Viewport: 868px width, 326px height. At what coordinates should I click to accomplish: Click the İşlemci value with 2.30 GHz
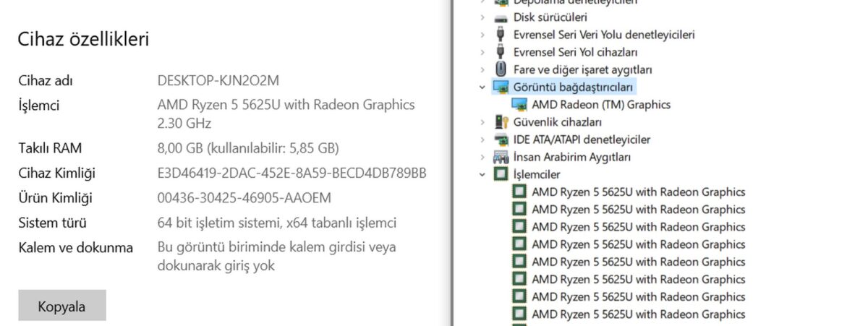pyautogui.click(x=286, y=113)
